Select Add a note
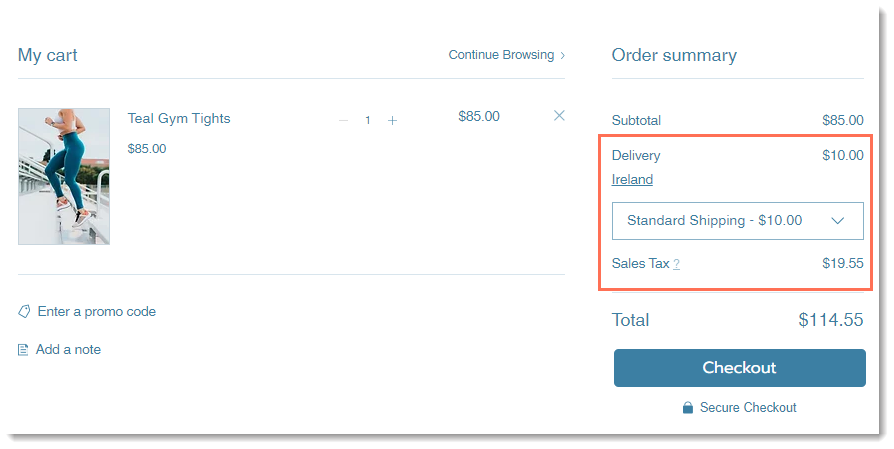 (68, 350)
